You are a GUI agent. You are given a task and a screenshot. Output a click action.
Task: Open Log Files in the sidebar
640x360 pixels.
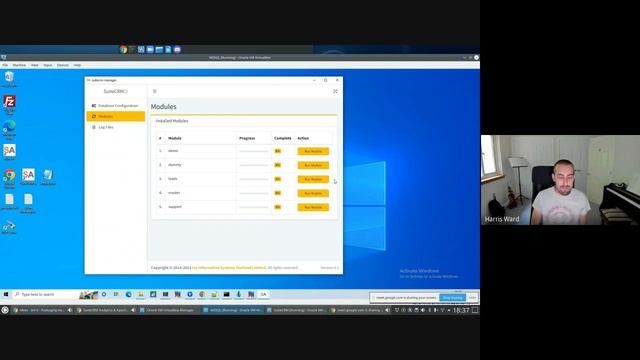coord(116,127)
